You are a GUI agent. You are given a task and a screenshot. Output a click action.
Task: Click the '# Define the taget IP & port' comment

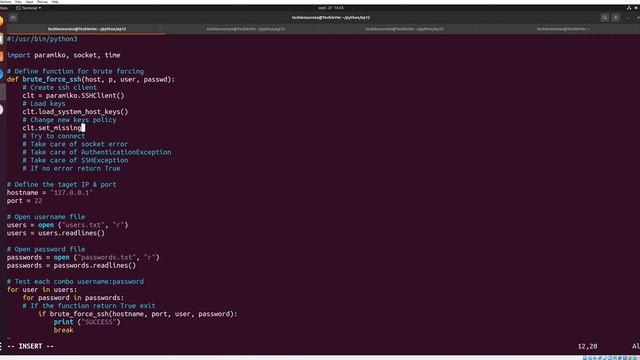click(x=62, y=184)
